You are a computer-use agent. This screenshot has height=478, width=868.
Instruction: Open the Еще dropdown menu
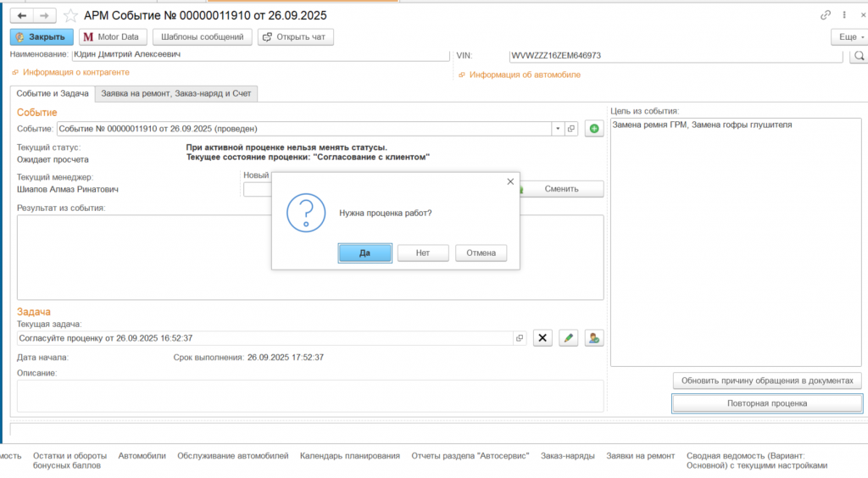[x=848, y=37]
